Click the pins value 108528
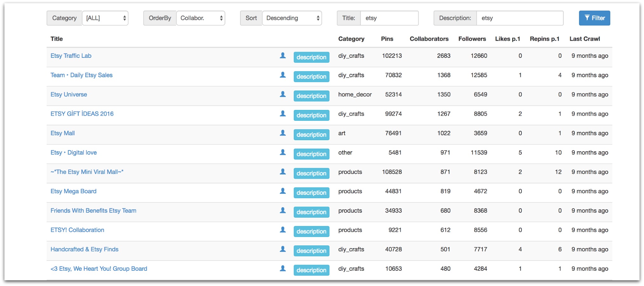The height and width of the screenshot is (286, 644). [392, 172]
